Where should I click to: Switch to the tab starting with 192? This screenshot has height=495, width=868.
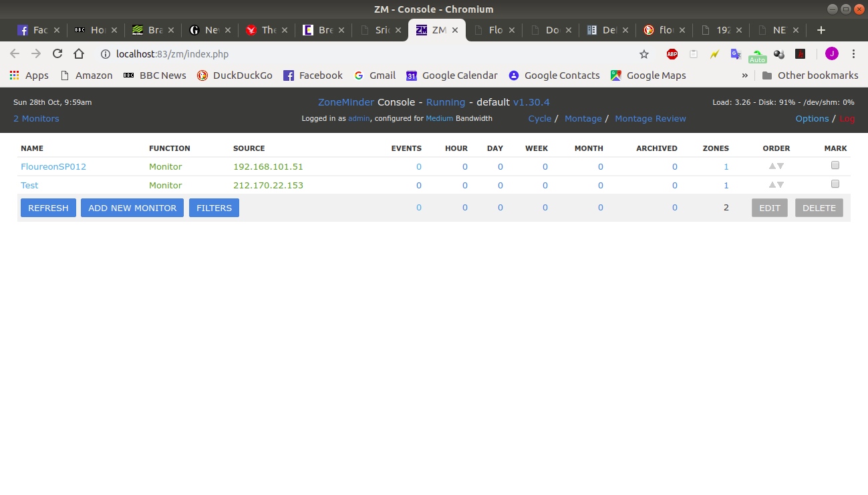click(x=721, y=30)
